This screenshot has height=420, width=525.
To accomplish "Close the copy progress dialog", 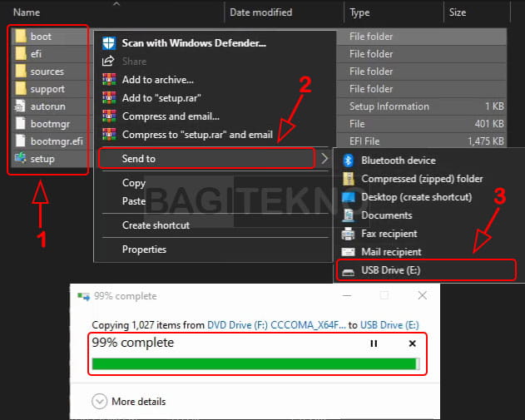I will (x=422, y=295).
